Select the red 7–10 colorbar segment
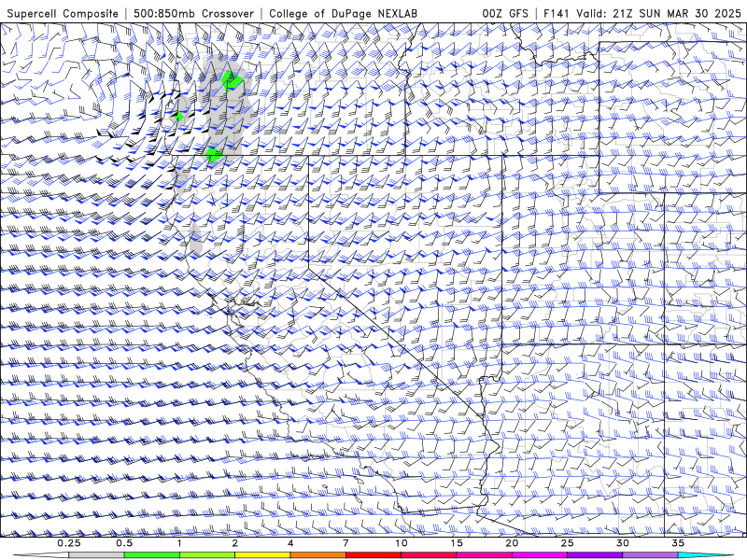 373,555
